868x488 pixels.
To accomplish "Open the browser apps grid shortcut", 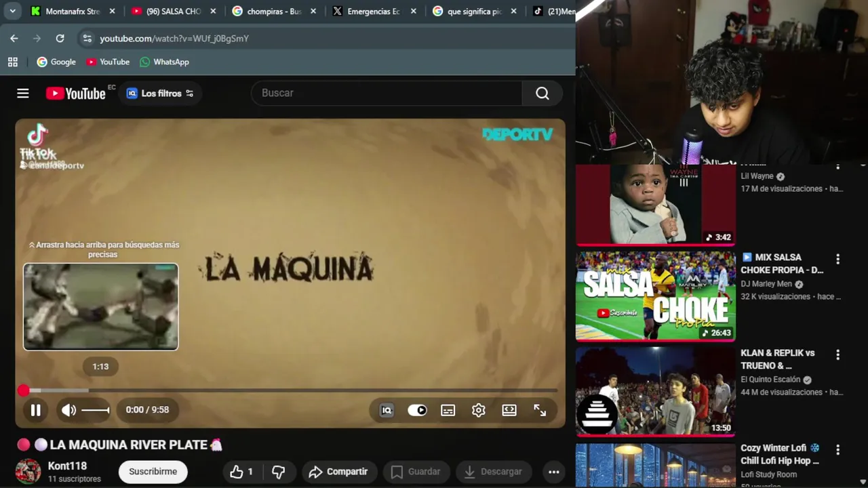I will coord(12,62).
